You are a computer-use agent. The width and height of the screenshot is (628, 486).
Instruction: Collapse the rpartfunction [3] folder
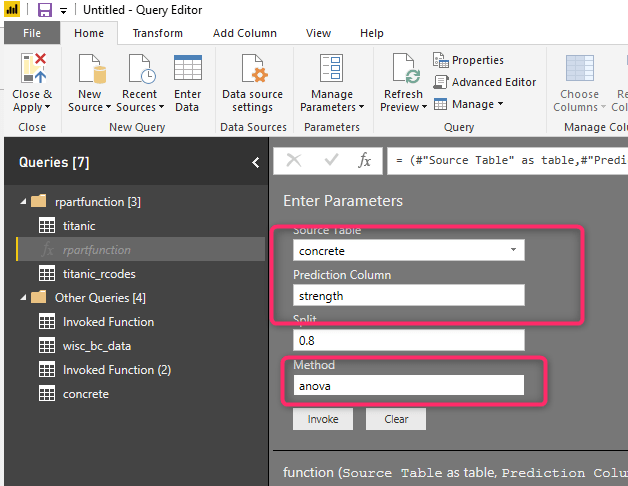(x=23, y=202)
